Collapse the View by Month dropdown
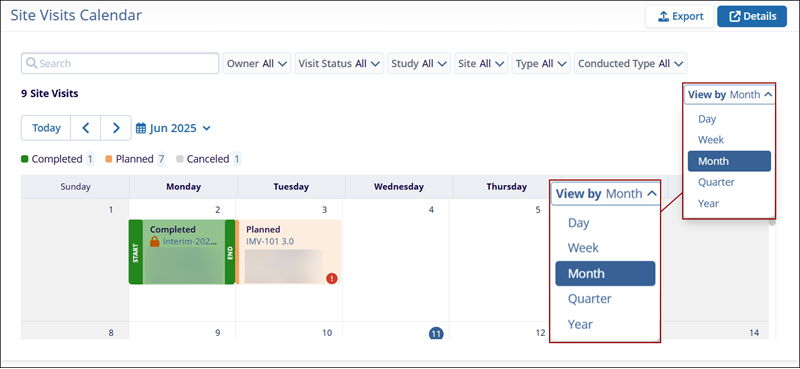Image resolution: width=800 pixels, height=369 pixels. pos(729,94)
